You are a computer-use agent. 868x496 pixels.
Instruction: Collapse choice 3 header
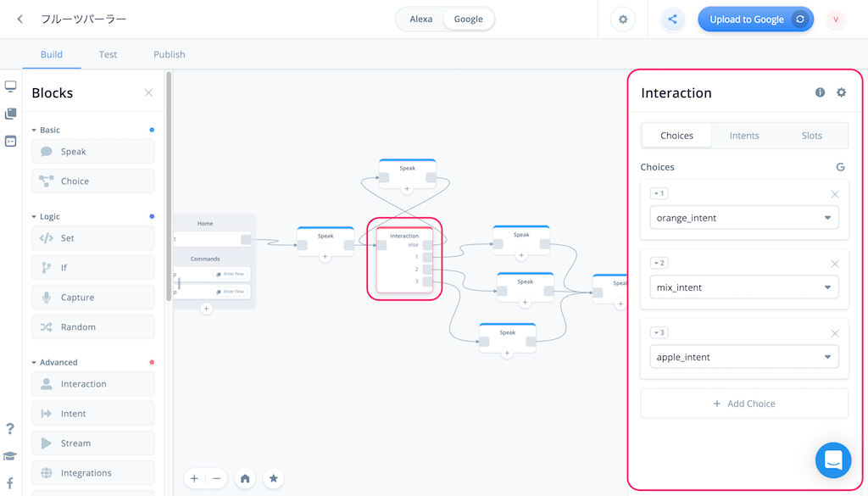659,332
